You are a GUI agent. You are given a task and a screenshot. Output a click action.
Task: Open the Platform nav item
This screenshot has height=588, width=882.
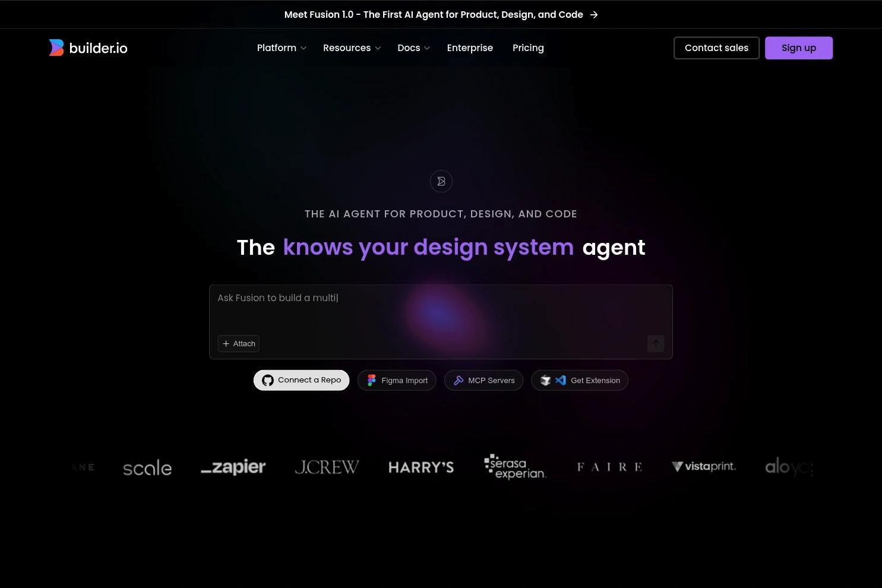pos(282,48)
